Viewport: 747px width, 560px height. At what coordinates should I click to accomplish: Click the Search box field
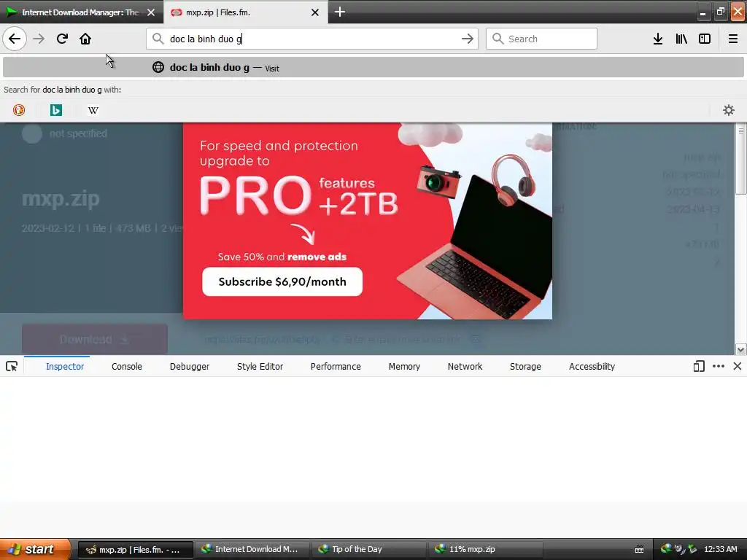[x=542, y=39]
